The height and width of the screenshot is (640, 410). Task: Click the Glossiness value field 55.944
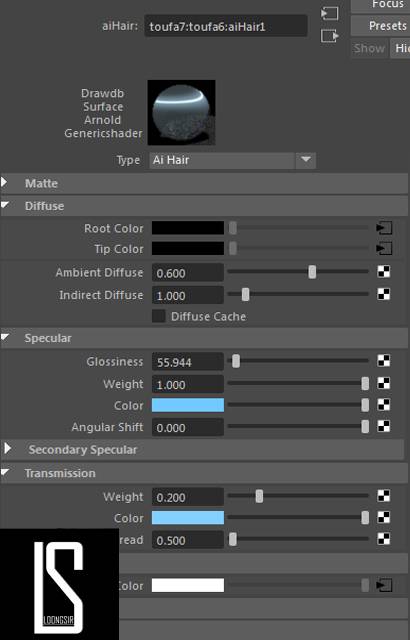tap(188, 362)
